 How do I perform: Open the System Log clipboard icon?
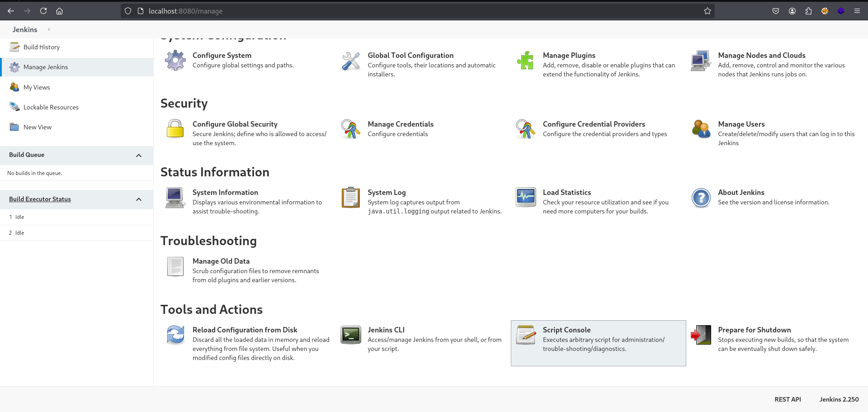tap(351, 198)
